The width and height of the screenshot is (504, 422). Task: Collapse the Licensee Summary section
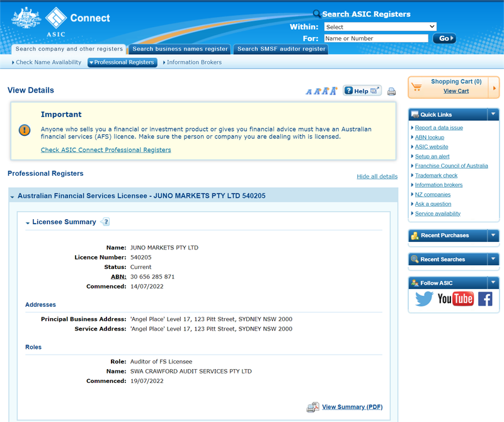click(x=28, y=223)
